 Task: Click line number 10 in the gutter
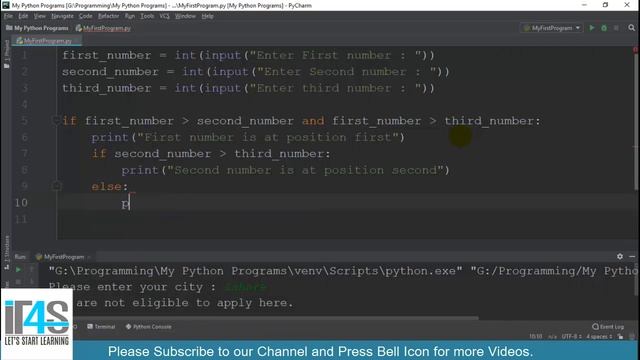pos(21,202)
